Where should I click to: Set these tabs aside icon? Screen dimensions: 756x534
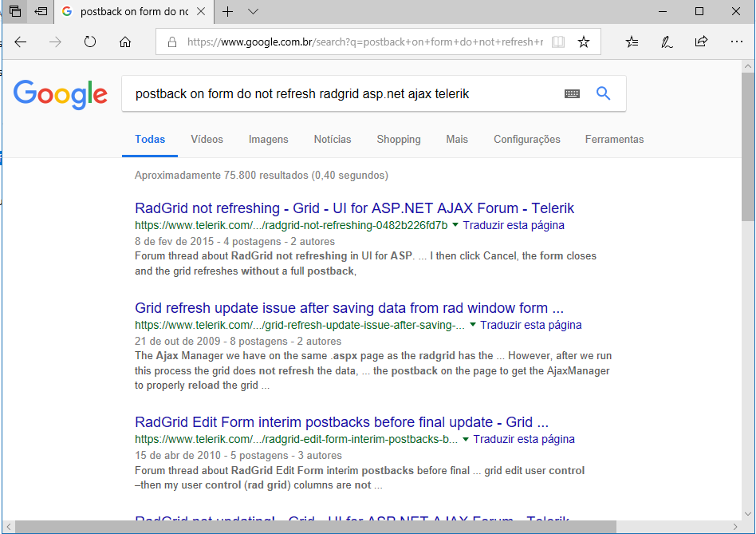(41, 11)
